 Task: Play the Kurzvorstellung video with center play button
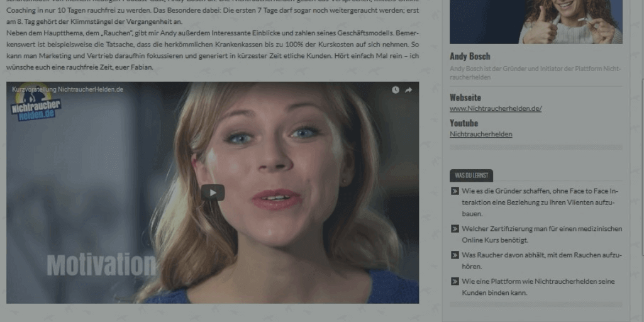[213, 192]
